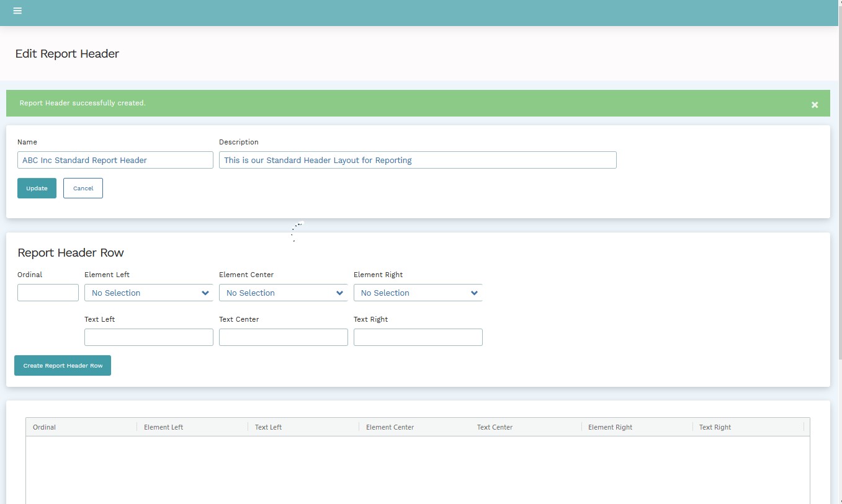
Task: Sort by the Ordinal column header
Action: click(45, 427)
